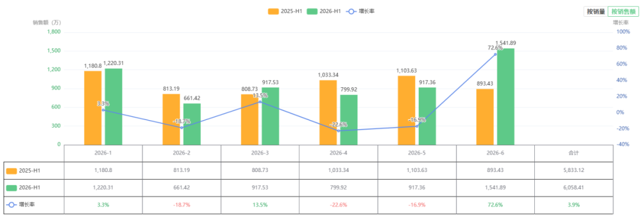Click table cell 808.73 in 2025-H1 row

(x=260, y=170)
